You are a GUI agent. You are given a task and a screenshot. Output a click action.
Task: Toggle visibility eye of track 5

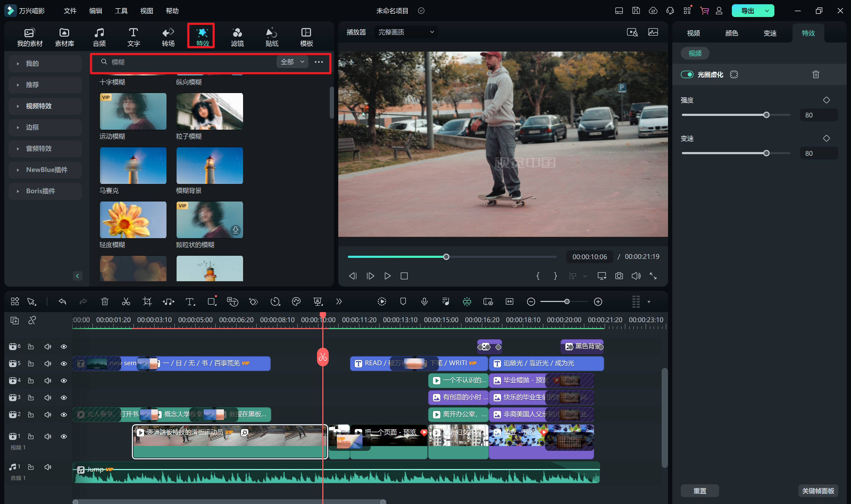pos(64,363)
